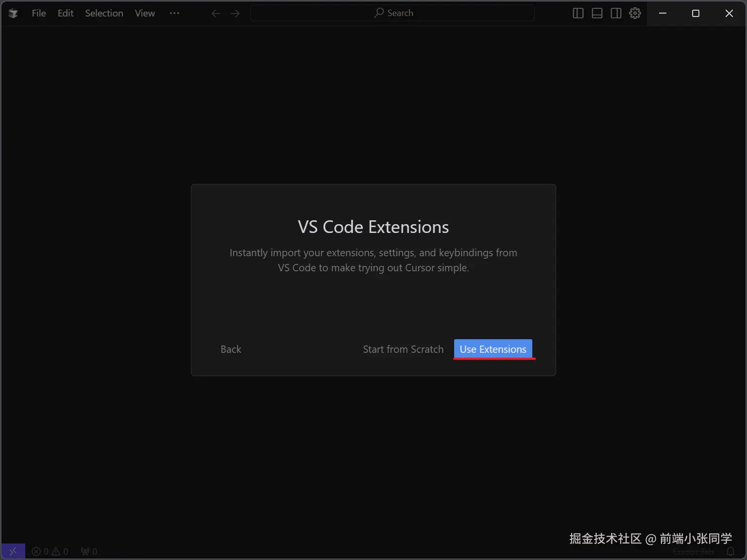Screen dimensions: 747x560
Task: Click the errors count icon in status bar
Action: 40,551
